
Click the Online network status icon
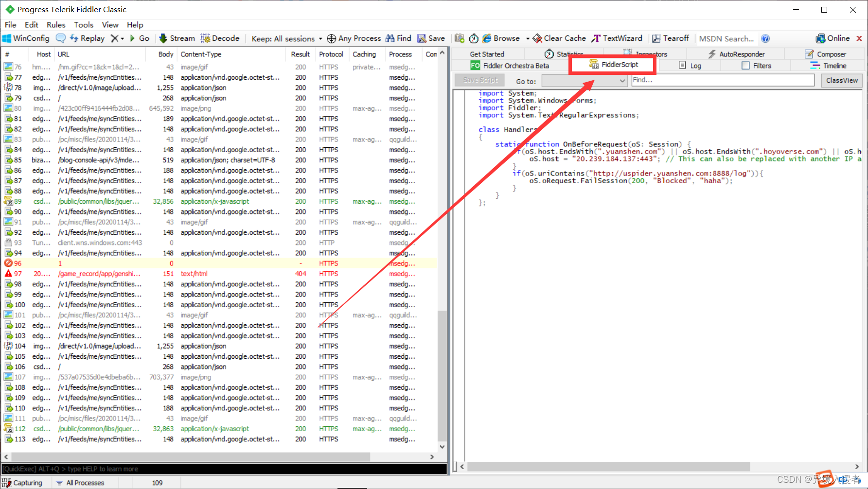(820, 38)
